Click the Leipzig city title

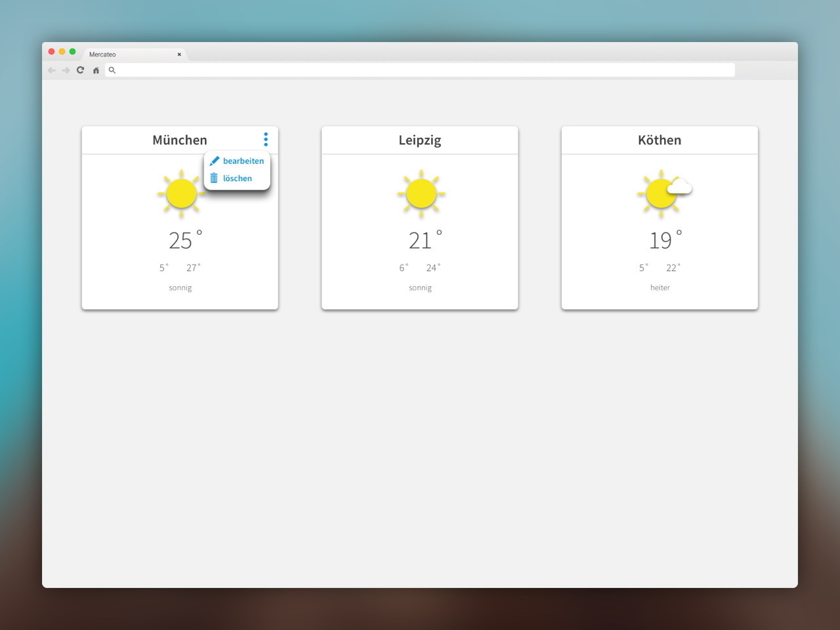pos(420,140)
